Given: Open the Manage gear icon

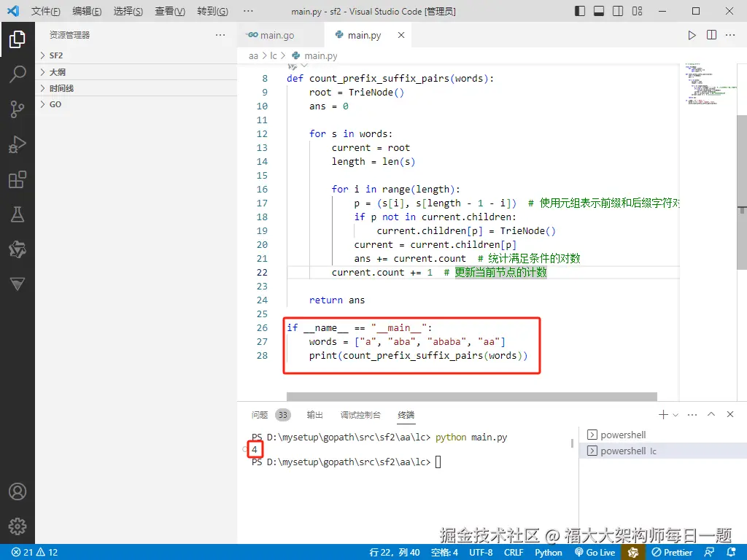Looking at the screenshot, I should point(18,526).
